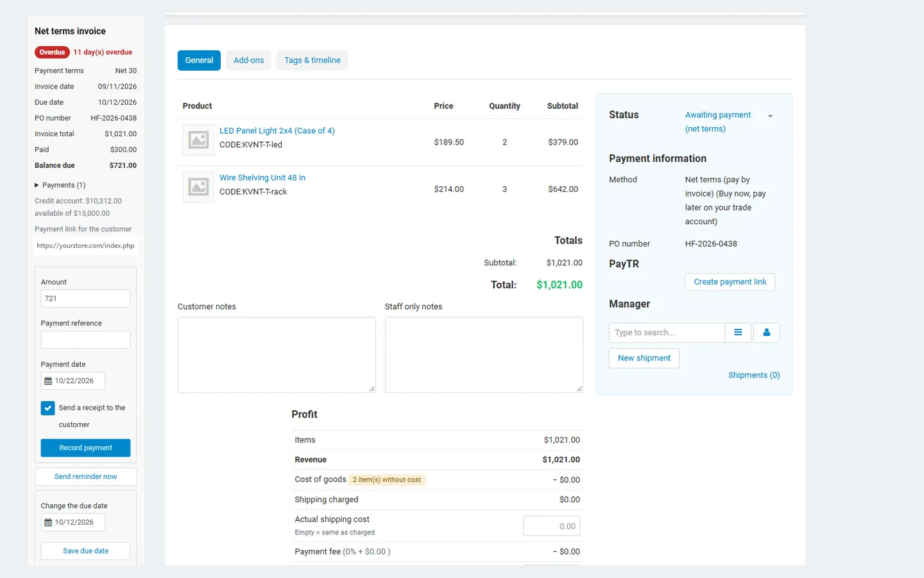The width and height of the screenshot is (924, 578).
Task: Click the Payment date field
Action: click(x=73, y=381)
